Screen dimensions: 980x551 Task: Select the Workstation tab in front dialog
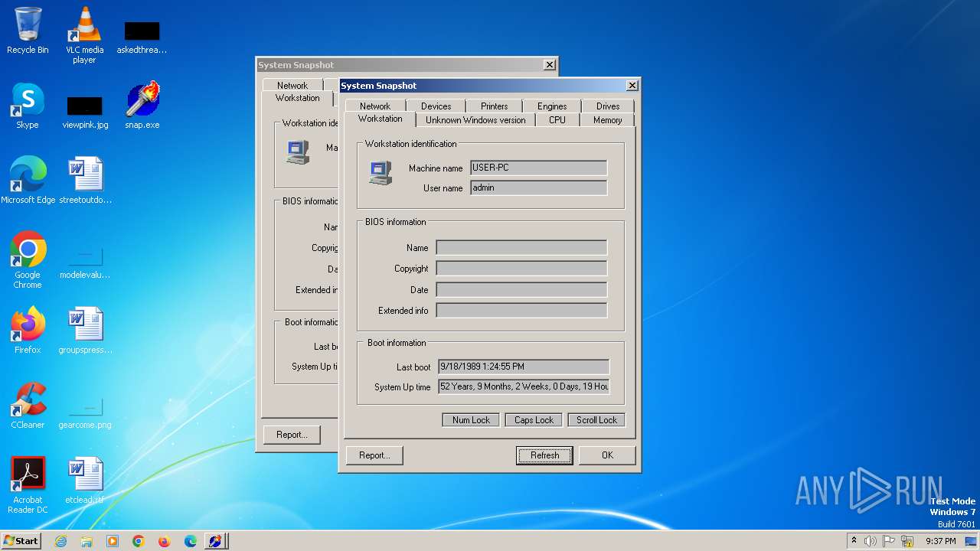tap(380, 119)
